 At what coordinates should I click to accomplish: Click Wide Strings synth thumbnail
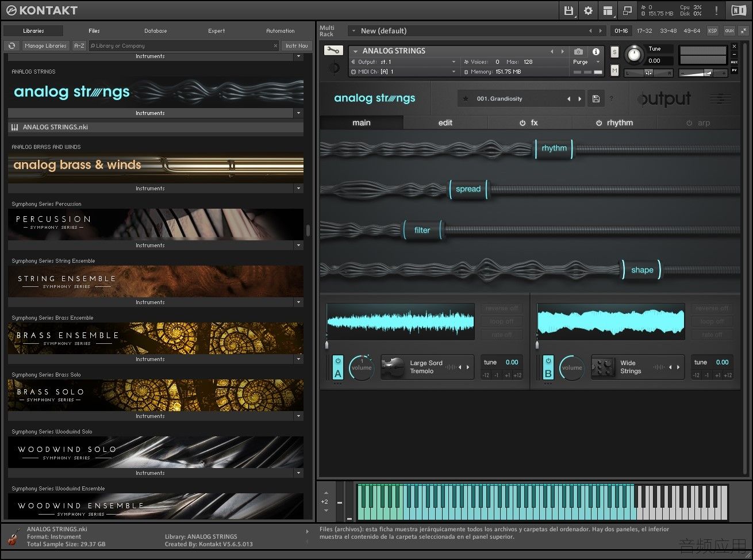click(604, 367)
